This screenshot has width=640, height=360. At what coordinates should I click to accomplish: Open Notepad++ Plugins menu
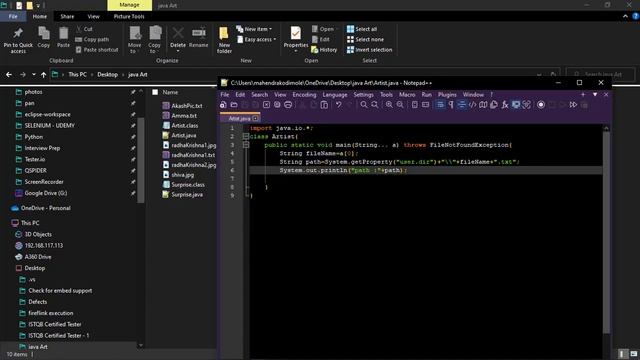pyautogui.click(x=447, y=95)
